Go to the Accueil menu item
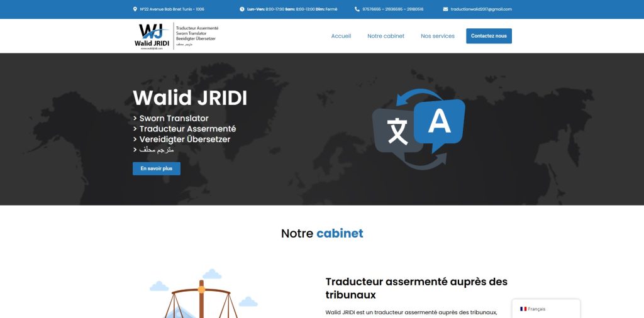 [x=341, y=36]
